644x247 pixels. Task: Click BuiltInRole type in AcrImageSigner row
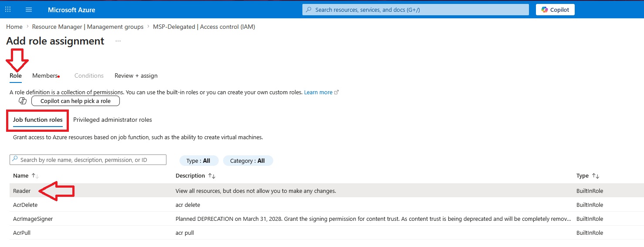click(x=590, y=219)
